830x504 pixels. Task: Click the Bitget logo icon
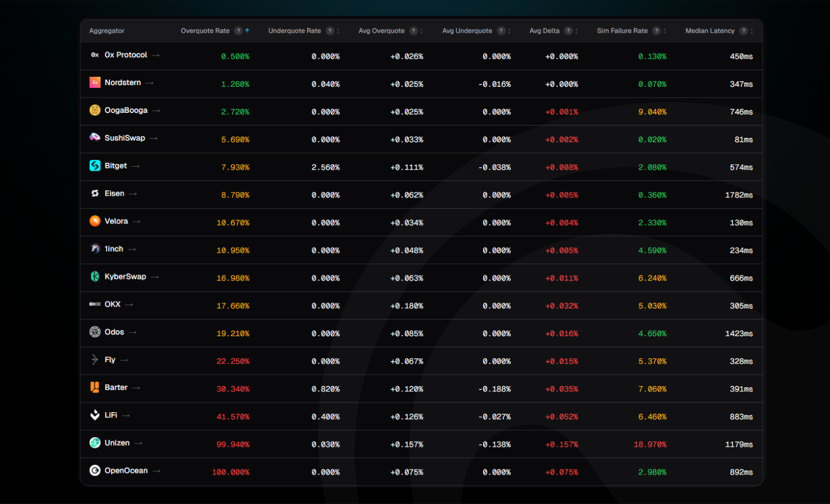[95, 166]
